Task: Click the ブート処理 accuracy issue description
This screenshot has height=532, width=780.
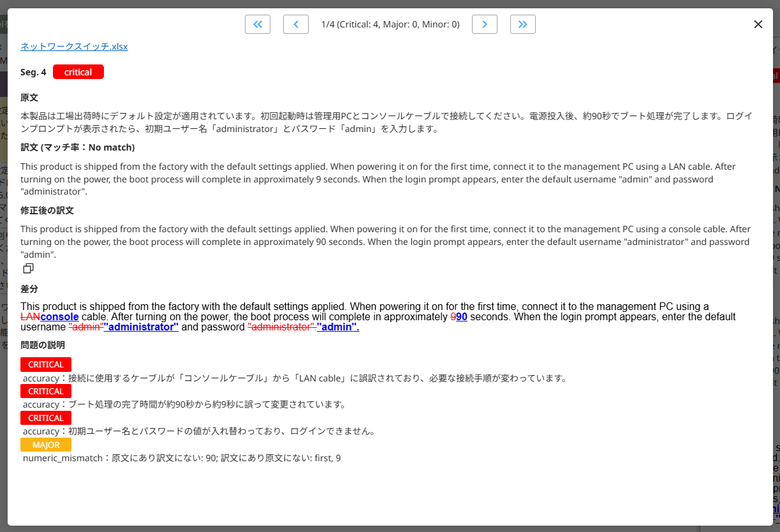Action: [x=184, y=404]
